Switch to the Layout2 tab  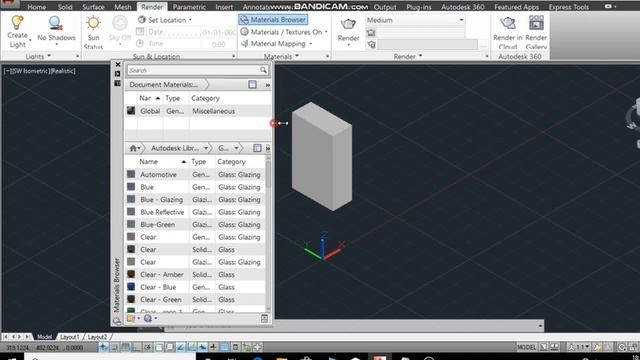[x=97, y=337]
